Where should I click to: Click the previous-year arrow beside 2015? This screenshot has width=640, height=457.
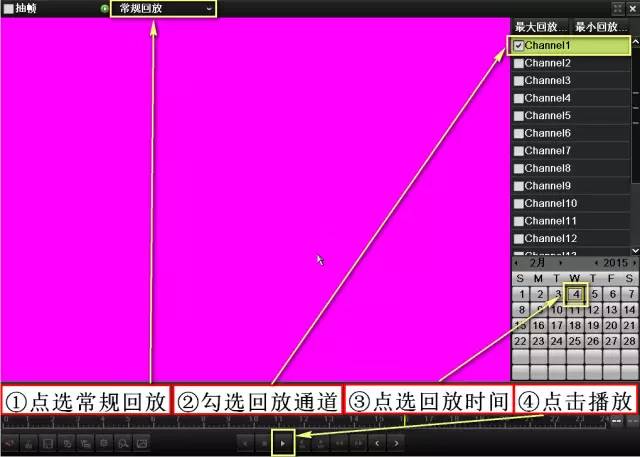point(595,263)
